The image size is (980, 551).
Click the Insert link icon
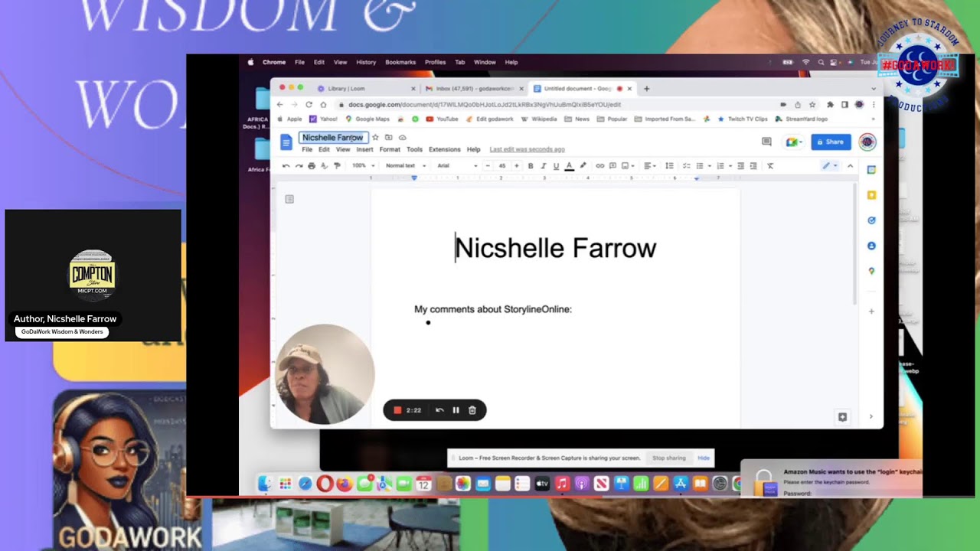pos(600,166)
